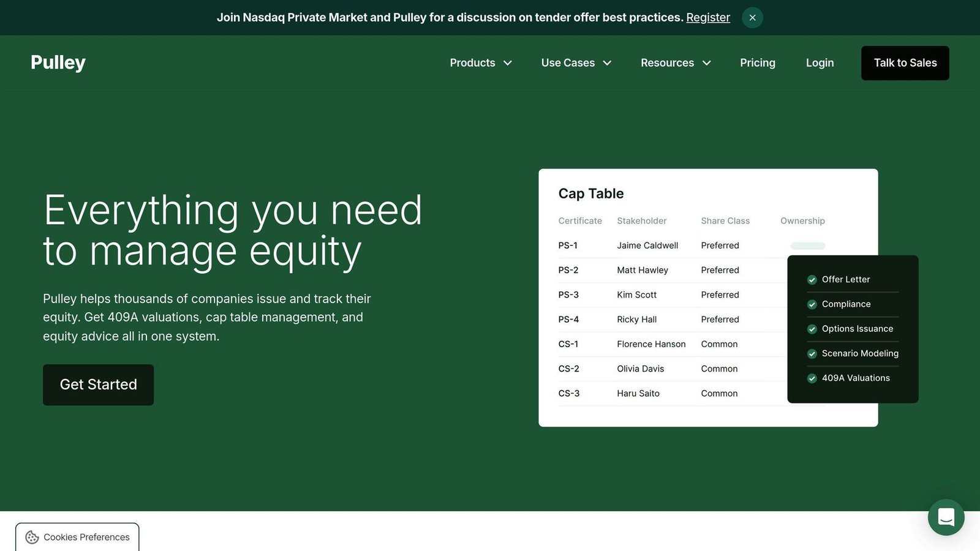Click the Pulley logo
The height and width of the screenshot is (551, 980).
coord(58,62)
